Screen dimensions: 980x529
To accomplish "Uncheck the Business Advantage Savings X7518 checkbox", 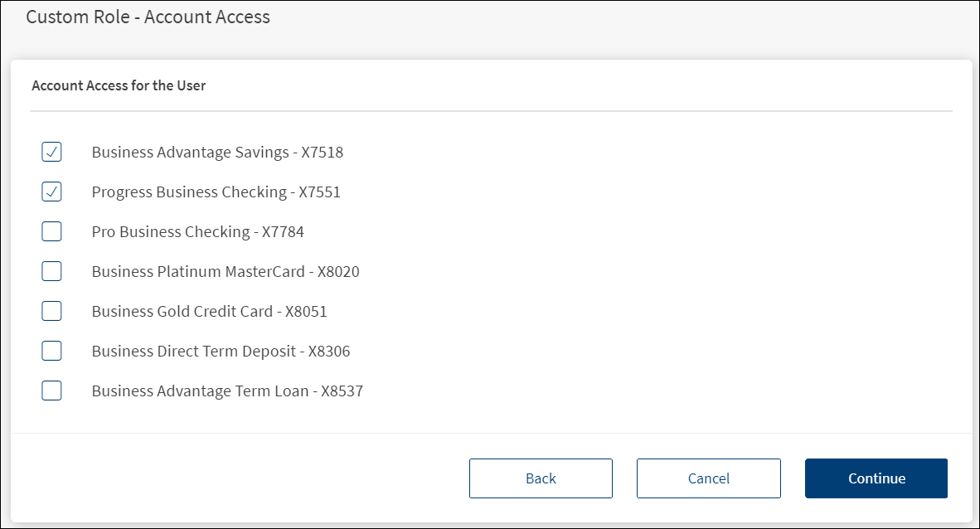I will [51, 152].
